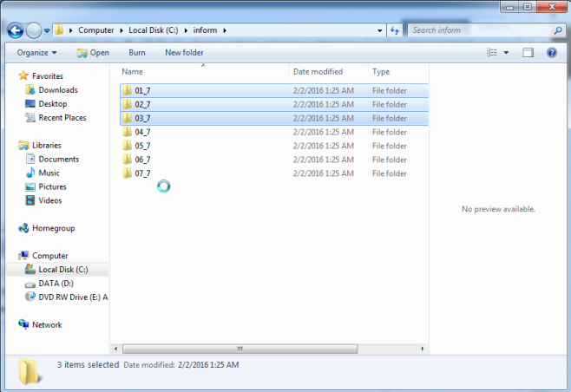This screenshot has width=571, height=392.
Task: Click the Burn toolbar button
Action: point(137,53)
